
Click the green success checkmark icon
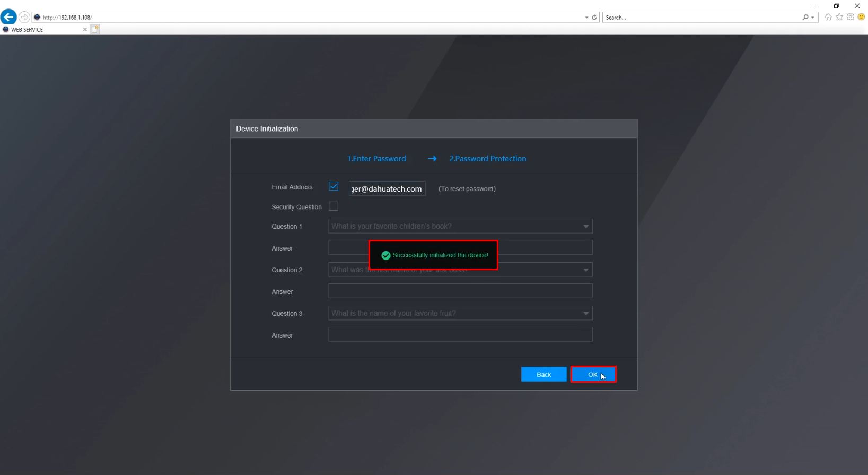pos(386,255)
